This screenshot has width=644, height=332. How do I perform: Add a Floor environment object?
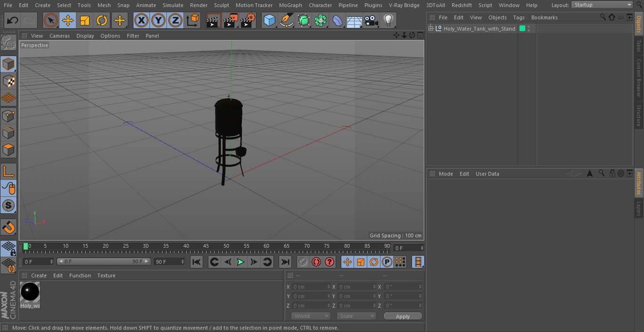point(355,20)
